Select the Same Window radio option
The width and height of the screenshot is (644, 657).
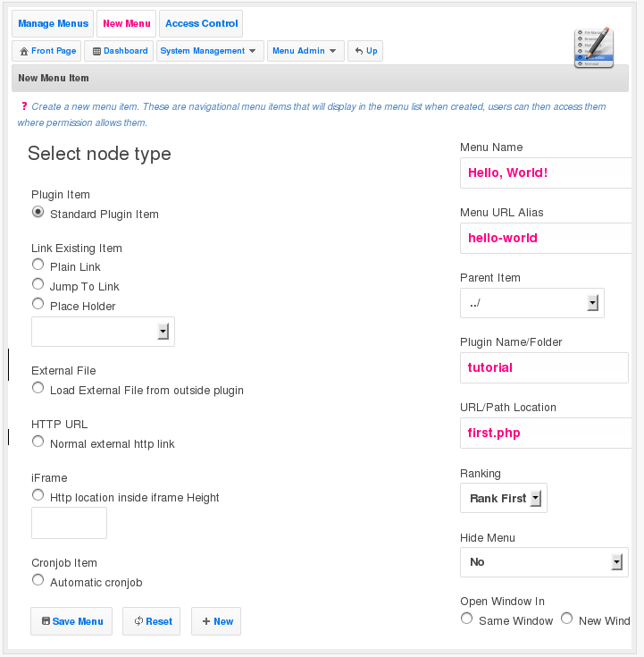pos(466,619)
